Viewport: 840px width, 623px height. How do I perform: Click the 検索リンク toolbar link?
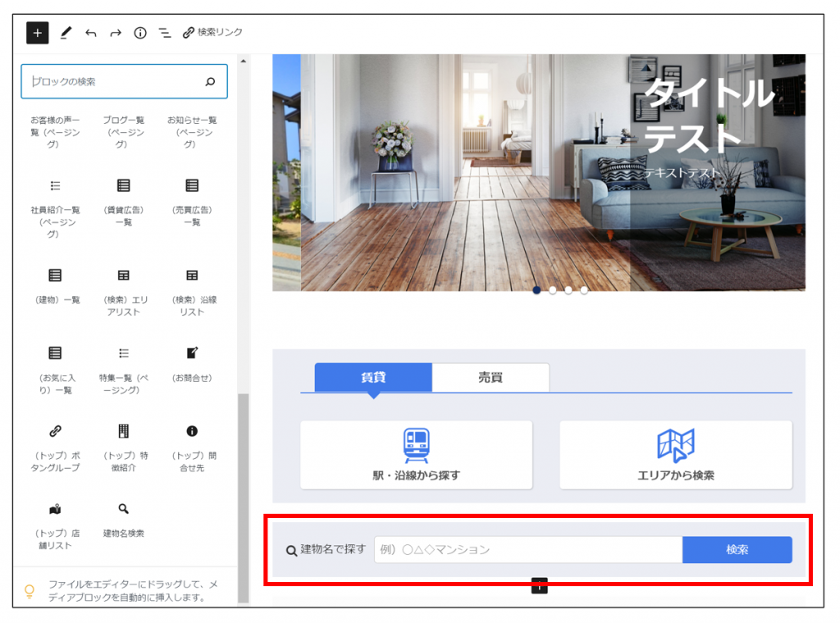click(x=212, y=33)
